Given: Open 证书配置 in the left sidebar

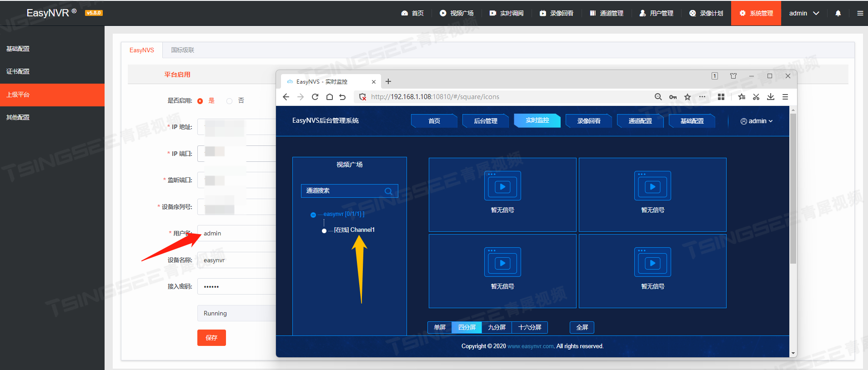Looking at the screenshot, I should [x=52, y=71].
